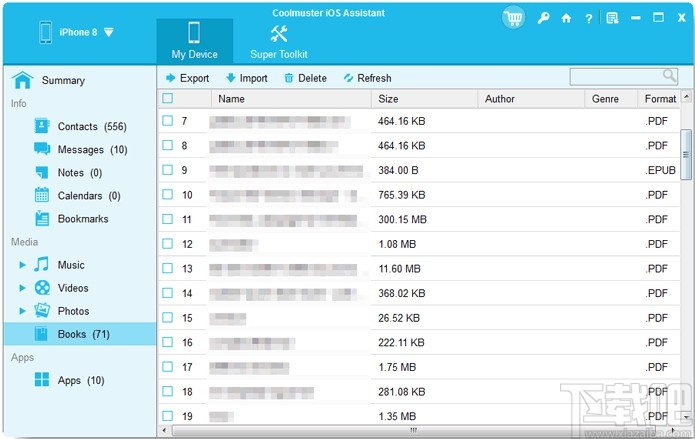695x439 pixels.
Task: Check the box for book row 16
Action: [168, 342]
